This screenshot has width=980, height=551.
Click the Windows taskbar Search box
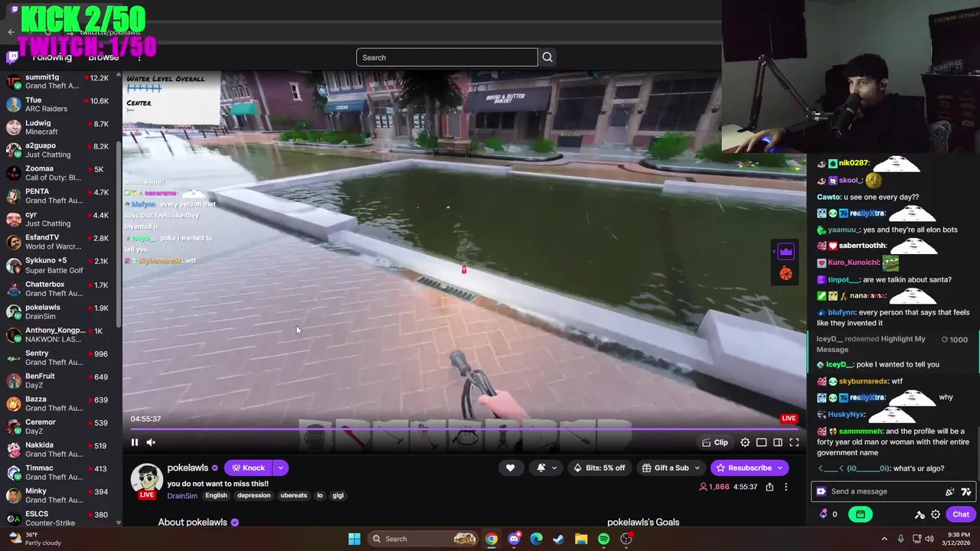coord(423,539)
